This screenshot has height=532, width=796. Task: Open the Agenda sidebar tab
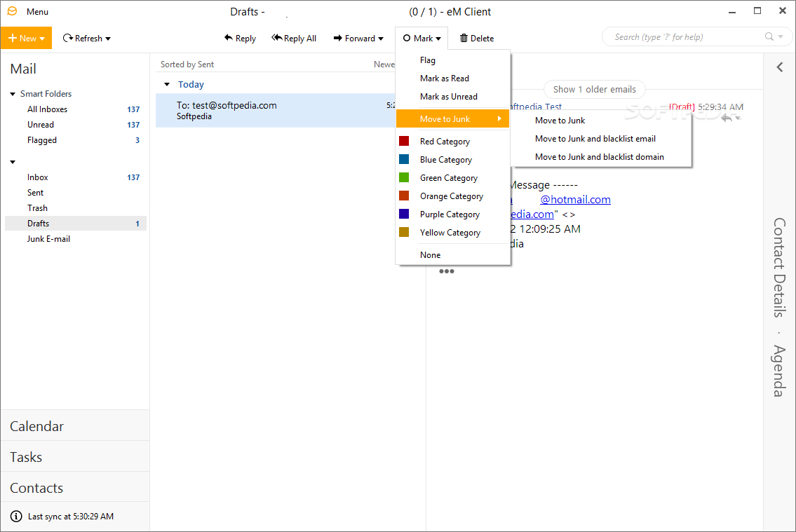780,371
